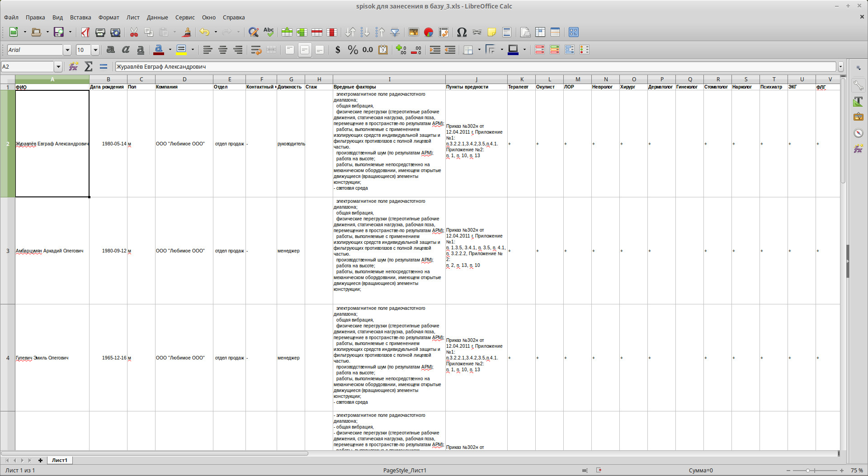Viewport: 868px width, 476px height.
Task: Apply yellow highlighting background color
Action: click(181, 50)
